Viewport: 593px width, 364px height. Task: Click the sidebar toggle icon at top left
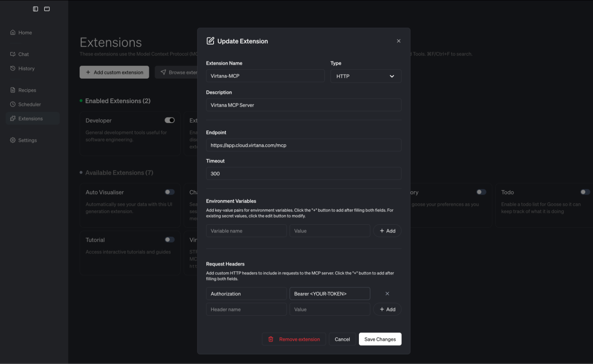[36, 9]
